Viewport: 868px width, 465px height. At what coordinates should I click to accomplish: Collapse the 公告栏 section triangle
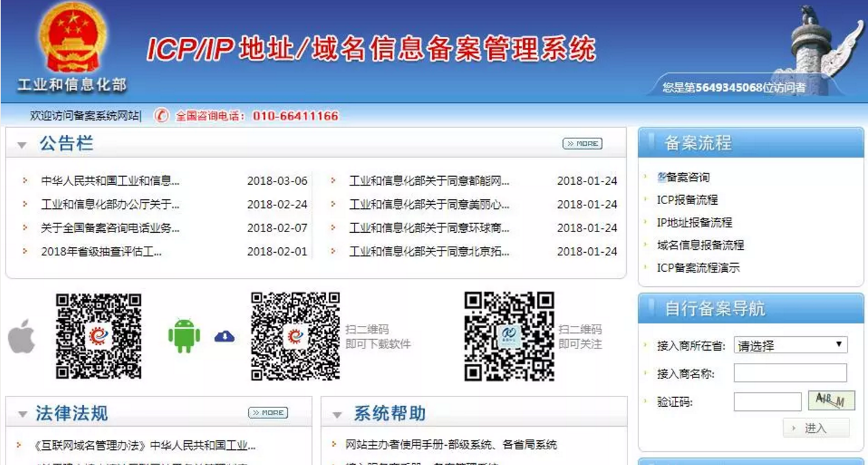(x=22, y=145)
